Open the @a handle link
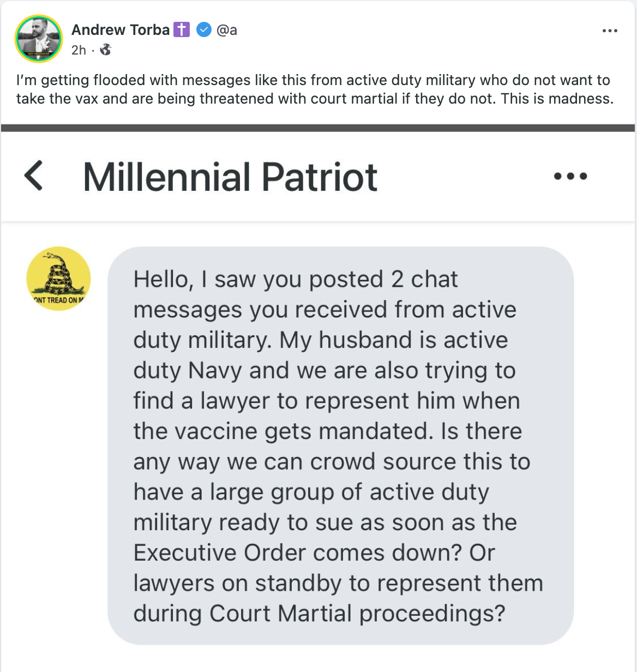Viewport: 637px width, 672px height. (227, 30)
